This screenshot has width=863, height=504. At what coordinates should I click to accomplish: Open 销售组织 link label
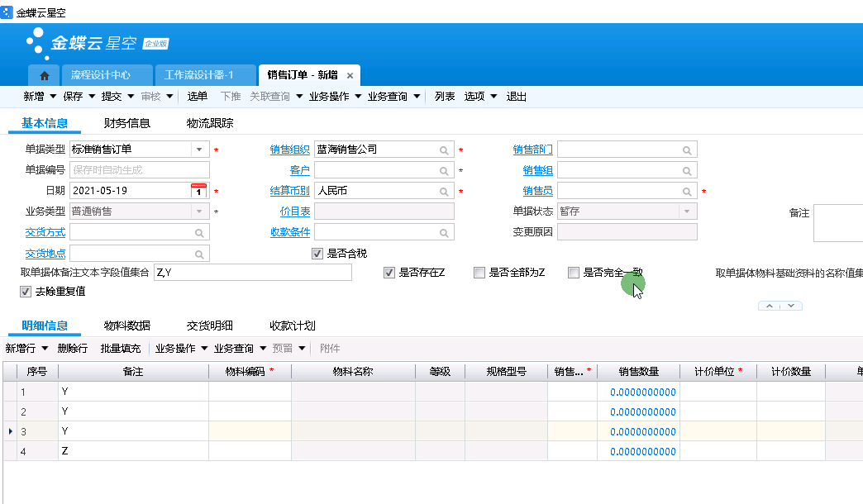(x=289, y=150)
